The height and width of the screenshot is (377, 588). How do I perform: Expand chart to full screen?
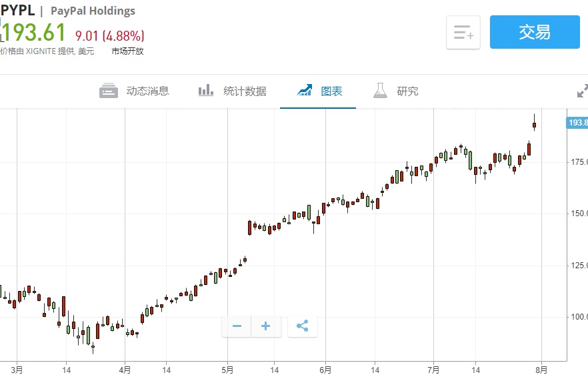pos(582,91)
